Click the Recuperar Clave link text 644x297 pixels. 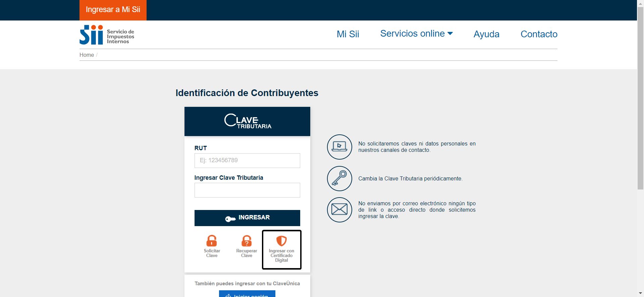(x=247, y=253)
